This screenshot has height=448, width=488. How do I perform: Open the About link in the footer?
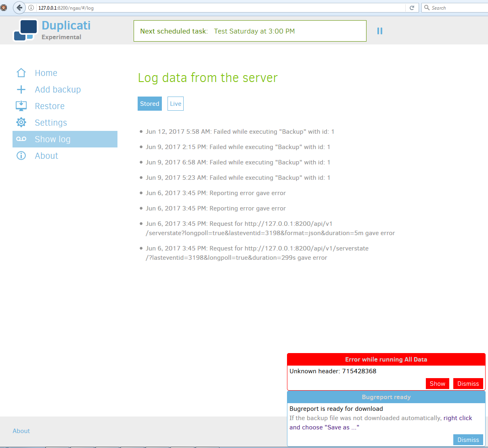pos(21,431)
